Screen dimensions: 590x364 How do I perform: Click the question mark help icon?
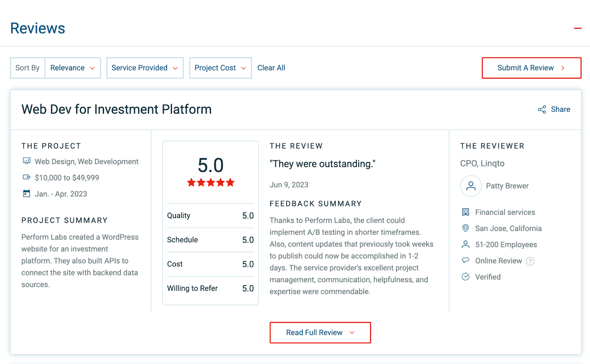coord(530,261)
